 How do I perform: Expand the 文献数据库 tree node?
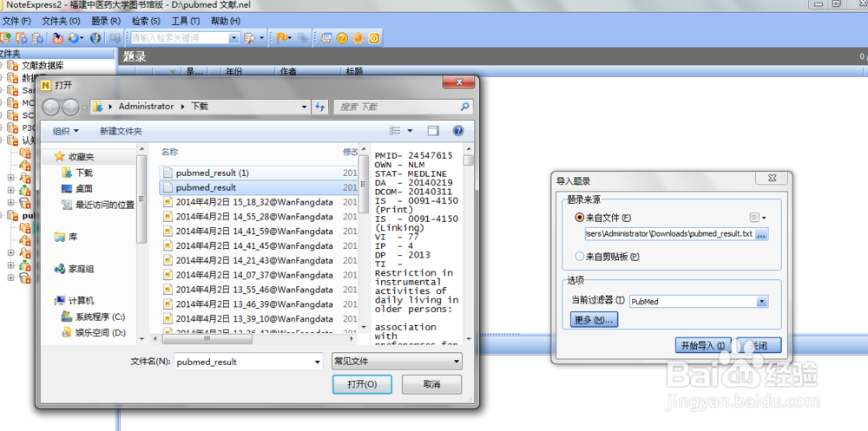(x=1, y=66)
